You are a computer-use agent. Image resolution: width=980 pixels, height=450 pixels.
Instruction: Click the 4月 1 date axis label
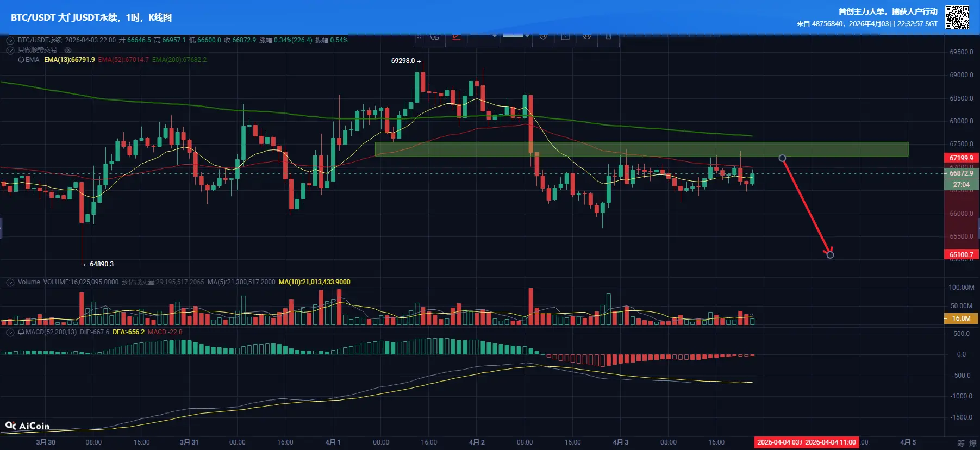333,442
